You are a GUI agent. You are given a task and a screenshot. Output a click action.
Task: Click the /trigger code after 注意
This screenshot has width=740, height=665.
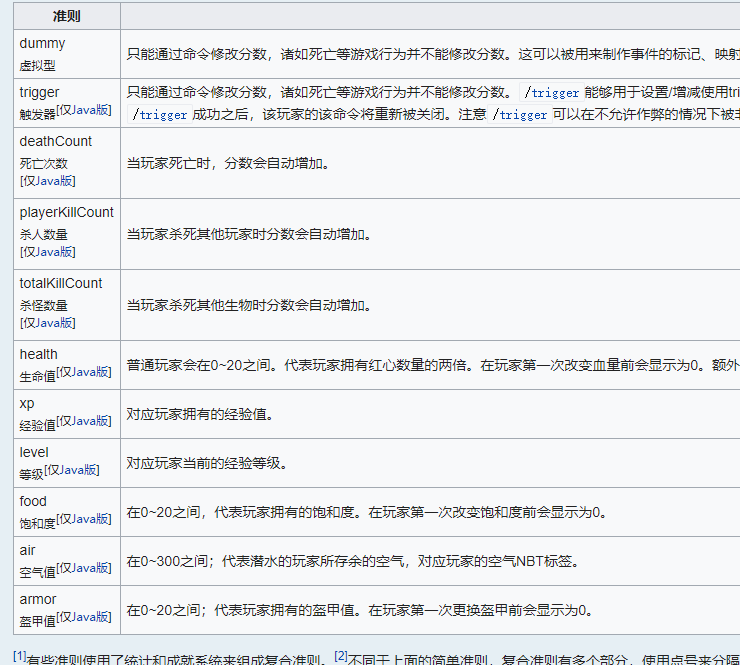click(x=520, y=115)
